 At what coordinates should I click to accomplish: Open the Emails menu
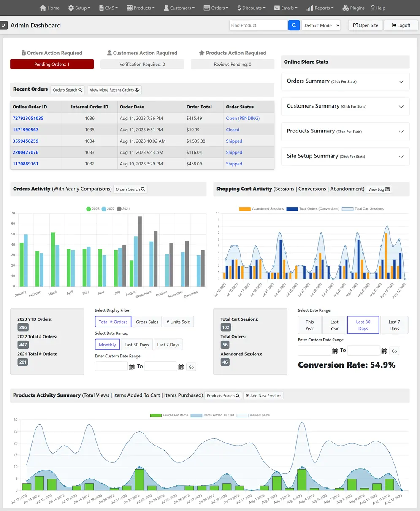[x=286, y=8]
